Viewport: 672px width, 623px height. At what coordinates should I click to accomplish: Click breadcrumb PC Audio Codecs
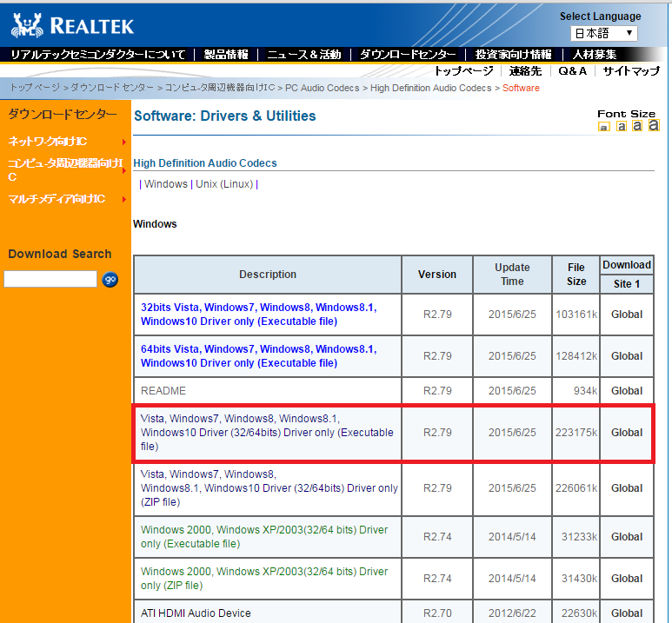[323, 88]
